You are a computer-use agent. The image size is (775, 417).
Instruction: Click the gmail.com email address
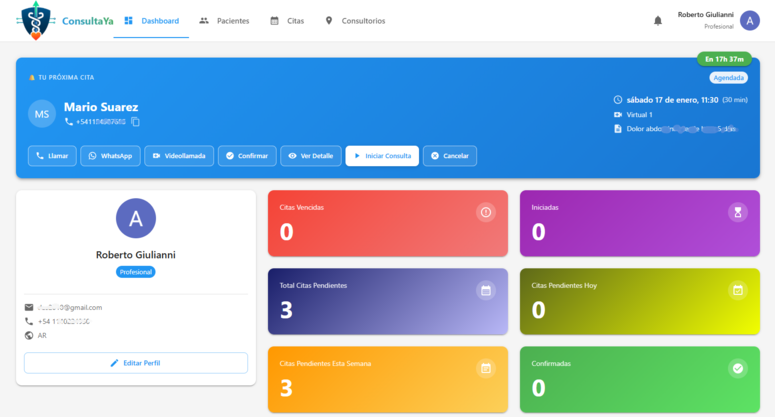pyautogui.click(x=70, y=307)
